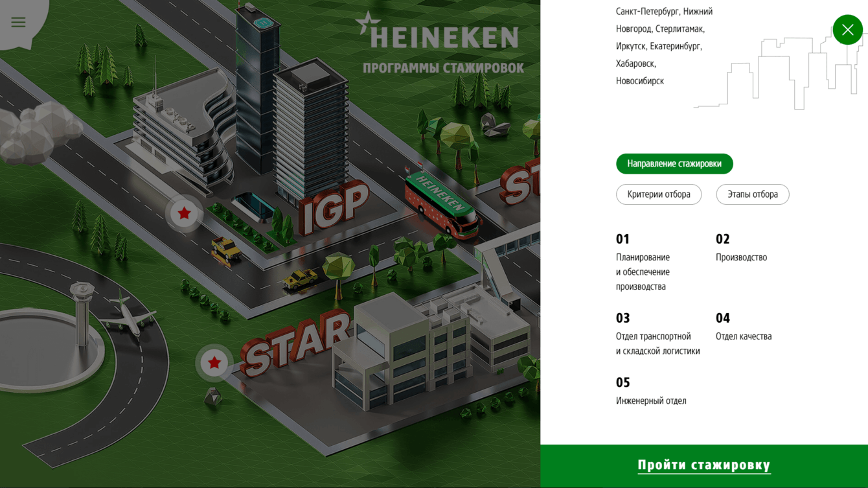This screenshot has height=488, width=868.
Task: Click the Пройти стажировку button
Action: (x=704, y=466)
